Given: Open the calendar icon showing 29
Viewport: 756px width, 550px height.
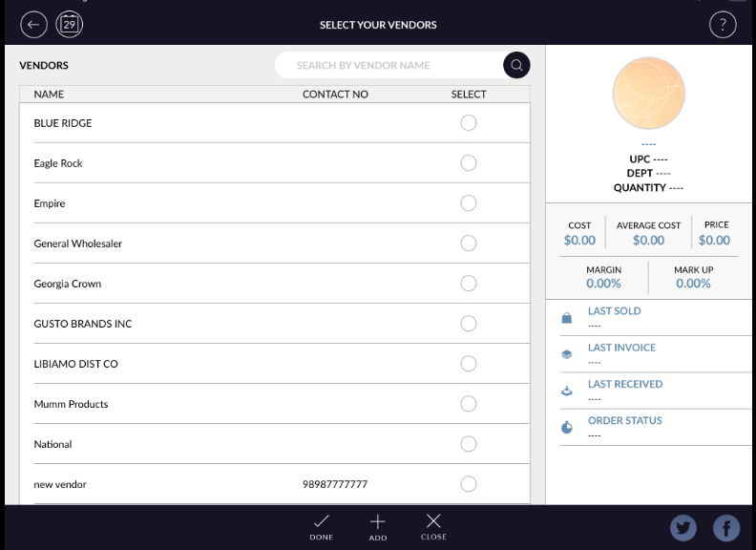Looking at the screenshot, I should coord(70,25).
